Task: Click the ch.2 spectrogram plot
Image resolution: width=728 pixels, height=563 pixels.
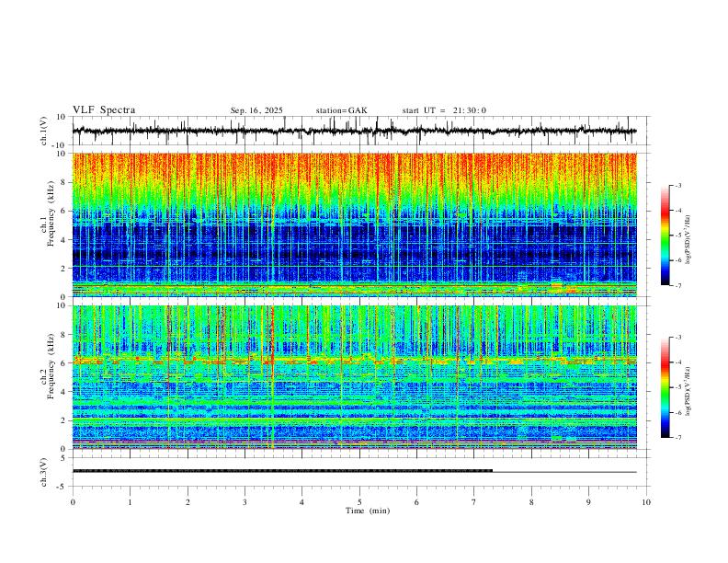Action: point(354,377)
